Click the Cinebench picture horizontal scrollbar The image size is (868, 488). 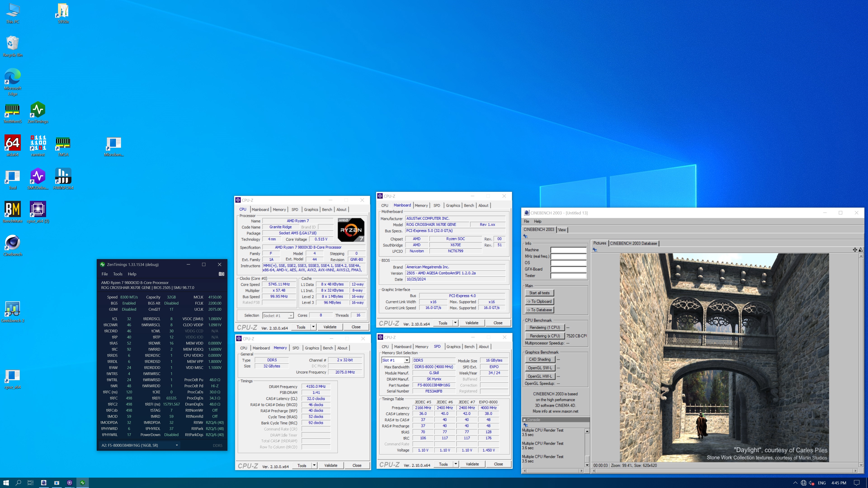[x=725, y=470]
